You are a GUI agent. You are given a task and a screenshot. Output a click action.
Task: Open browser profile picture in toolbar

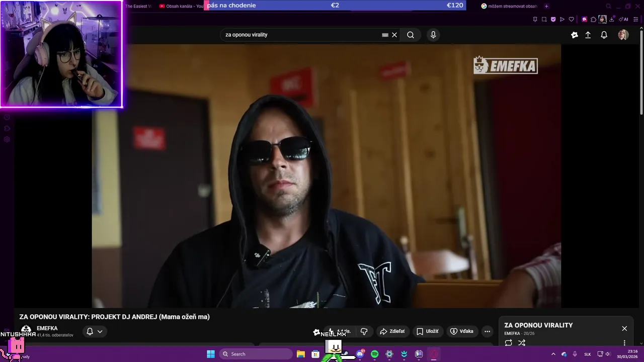pyautogui.click(x=603, y=19)
